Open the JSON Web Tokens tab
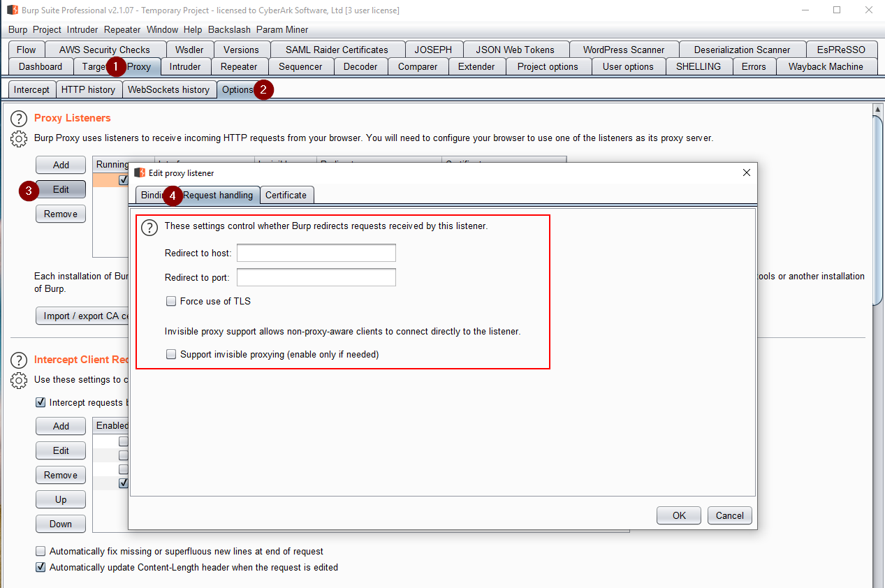This screenshot has width=885, height=588. point(515,50)
